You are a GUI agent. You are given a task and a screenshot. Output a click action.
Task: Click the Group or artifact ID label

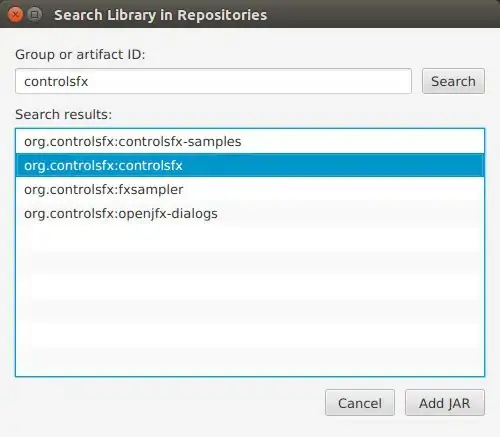[x=80, y=54]
